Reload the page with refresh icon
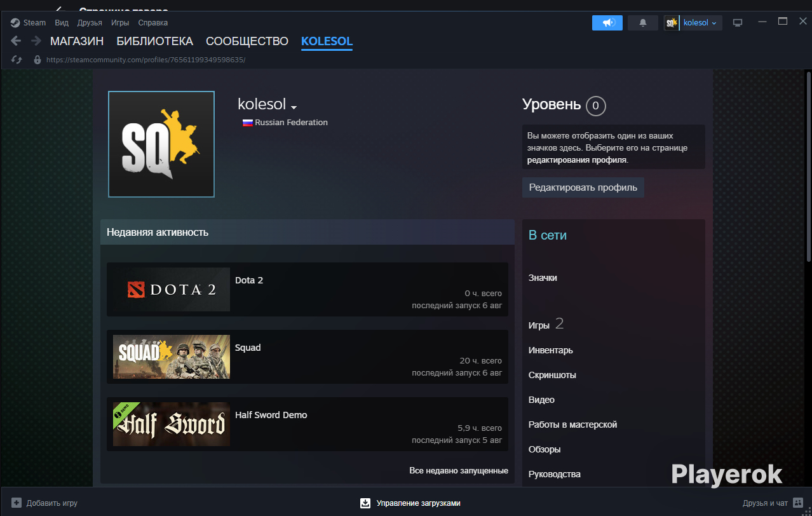Viewport: 812px width, 516px height. 17,60
